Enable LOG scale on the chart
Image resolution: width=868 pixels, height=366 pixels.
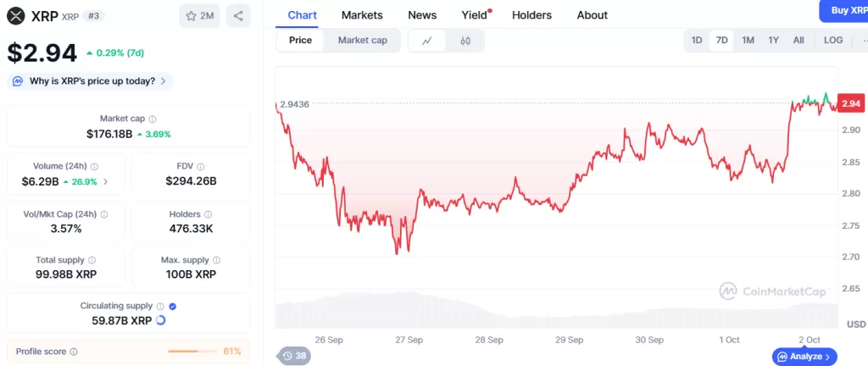[833, 40]
